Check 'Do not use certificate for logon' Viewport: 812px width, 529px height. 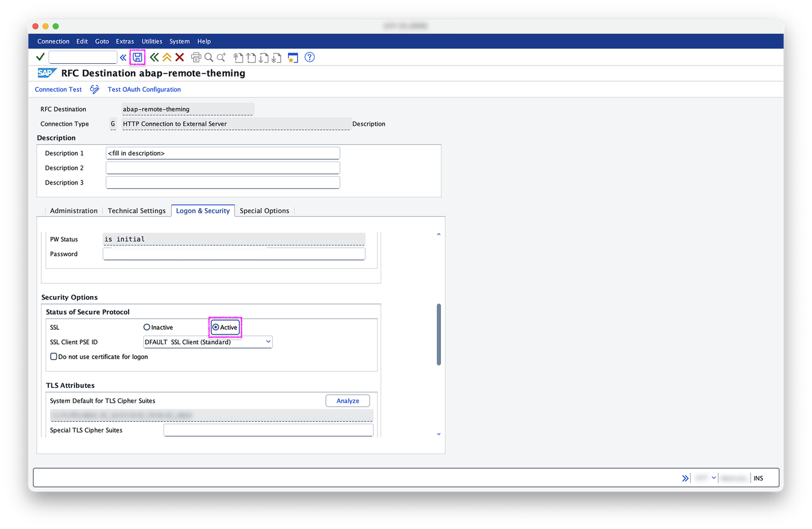(54, 356)
